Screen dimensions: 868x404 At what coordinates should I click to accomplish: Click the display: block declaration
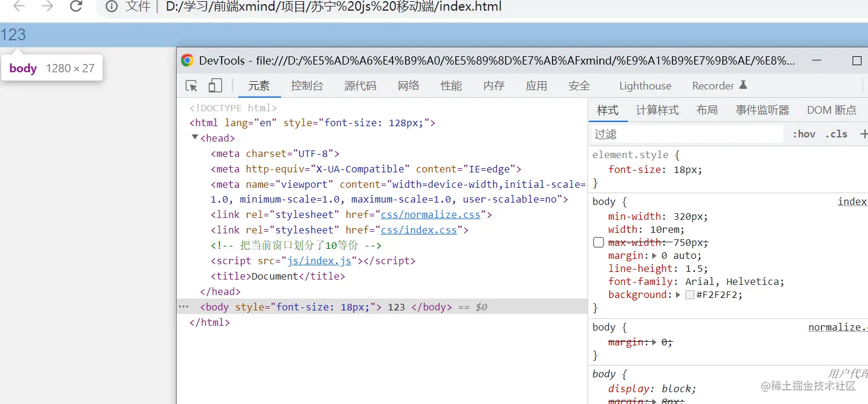point(652,389)
